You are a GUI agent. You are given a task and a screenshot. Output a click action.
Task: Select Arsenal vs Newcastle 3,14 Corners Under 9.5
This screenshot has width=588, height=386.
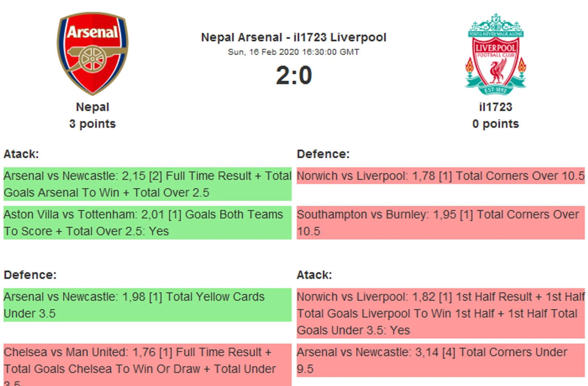(x=441, y=360)
